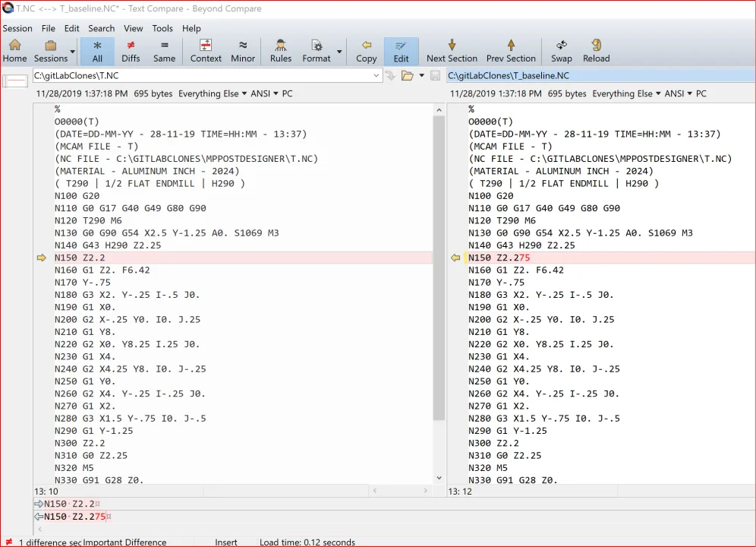Open the Tools menu
Screen dimensions: 756x547
click(162, 28)
